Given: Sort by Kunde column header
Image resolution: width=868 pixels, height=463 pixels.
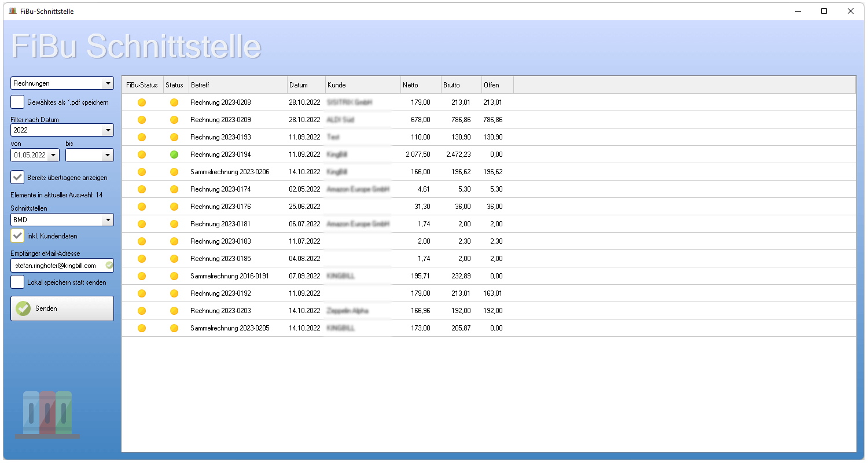Looking at the screenshot, I should click(x=363, y=85).
